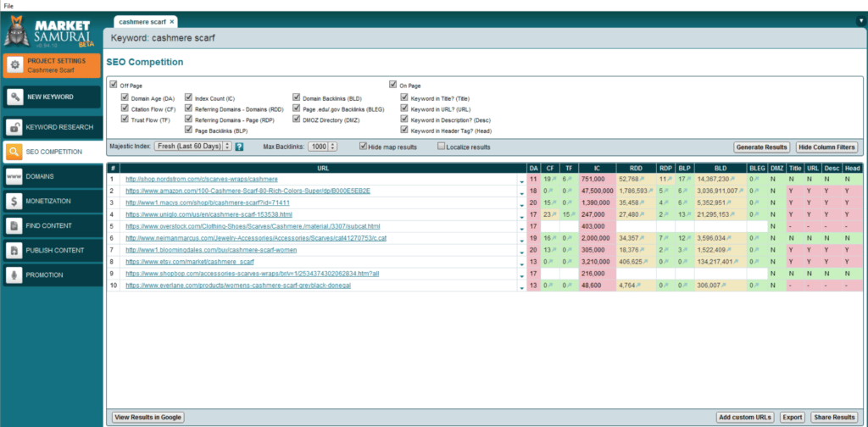
Task: Click arrow icon next to Amazon RDD 1,786,593
Action: (650, 191)
